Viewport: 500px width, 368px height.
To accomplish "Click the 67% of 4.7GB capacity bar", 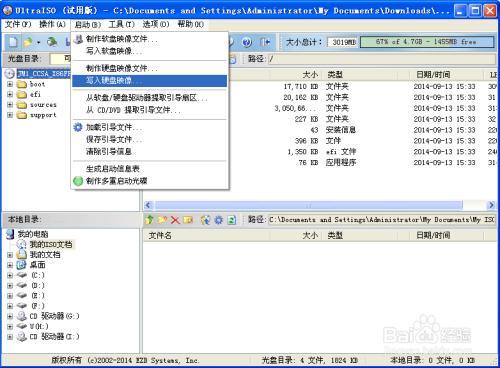I will point(427,42).
